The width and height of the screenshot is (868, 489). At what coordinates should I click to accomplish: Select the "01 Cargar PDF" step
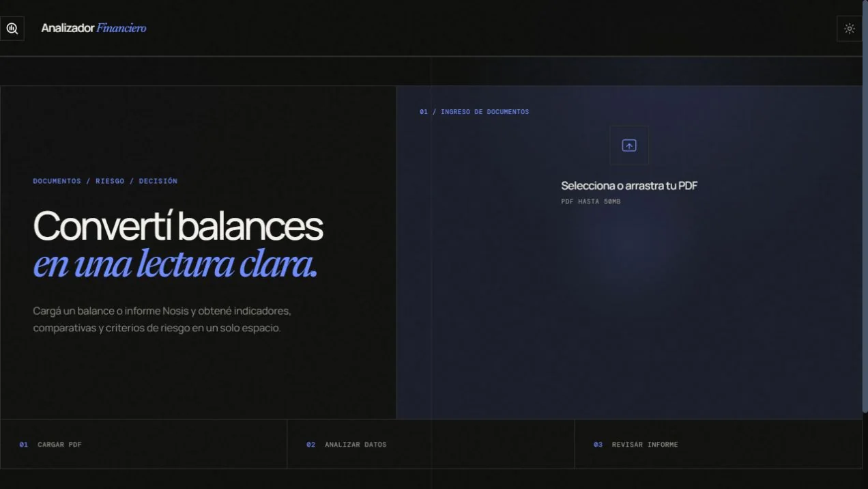click(x=143, y=444)
